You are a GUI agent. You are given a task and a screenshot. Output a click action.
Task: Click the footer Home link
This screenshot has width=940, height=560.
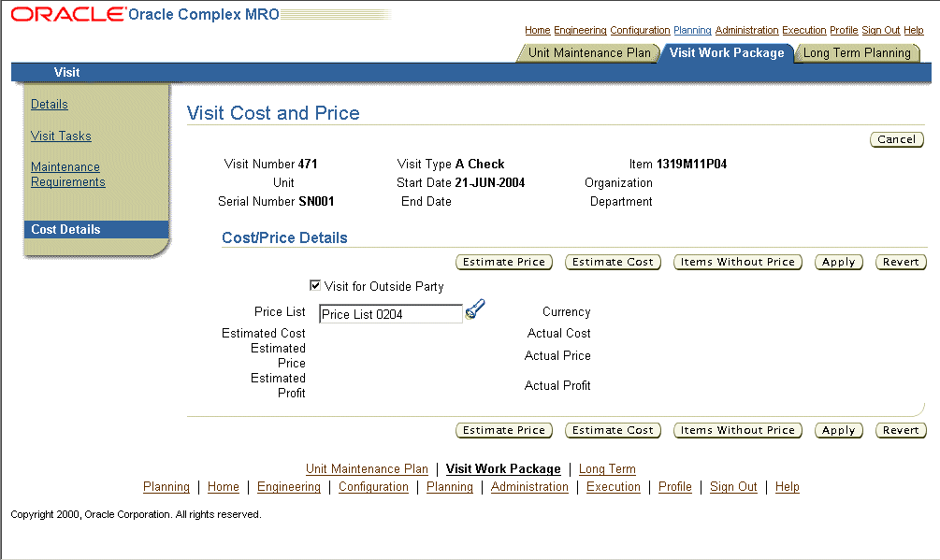[223, 487]
